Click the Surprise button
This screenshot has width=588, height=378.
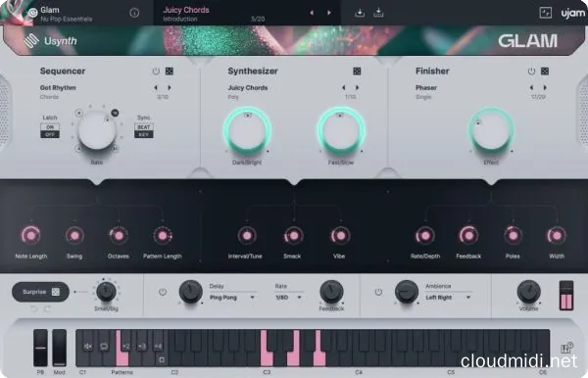(x=40, y=292)
